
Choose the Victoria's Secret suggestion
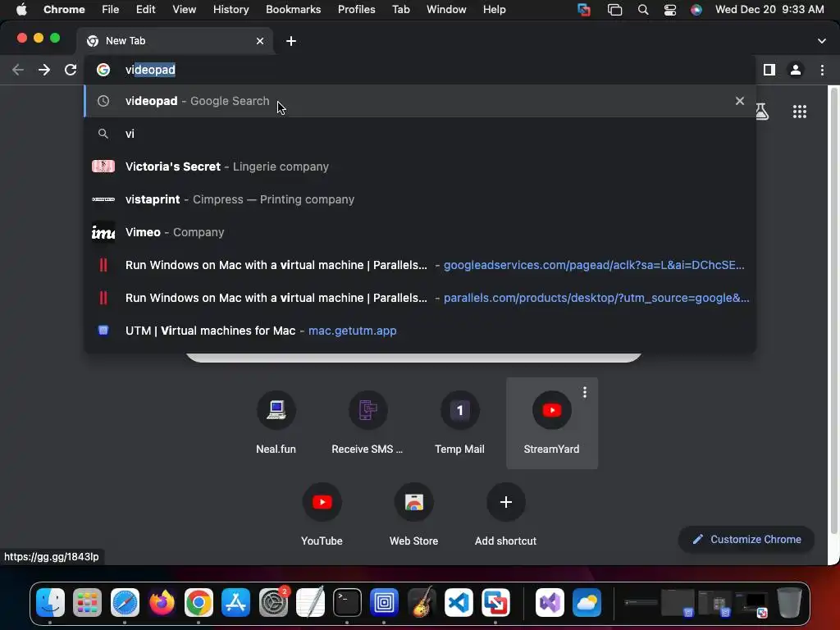(x=420, y=167)
